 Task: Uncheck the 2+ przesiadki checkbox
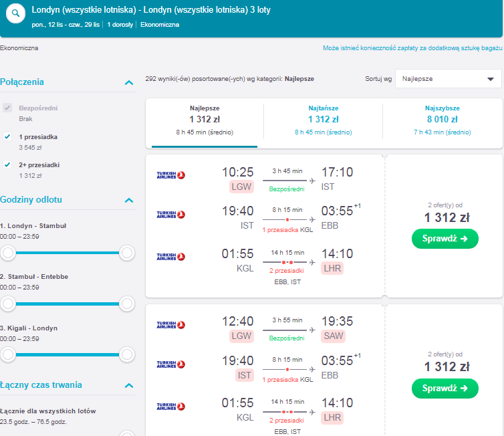click(7, 165)
